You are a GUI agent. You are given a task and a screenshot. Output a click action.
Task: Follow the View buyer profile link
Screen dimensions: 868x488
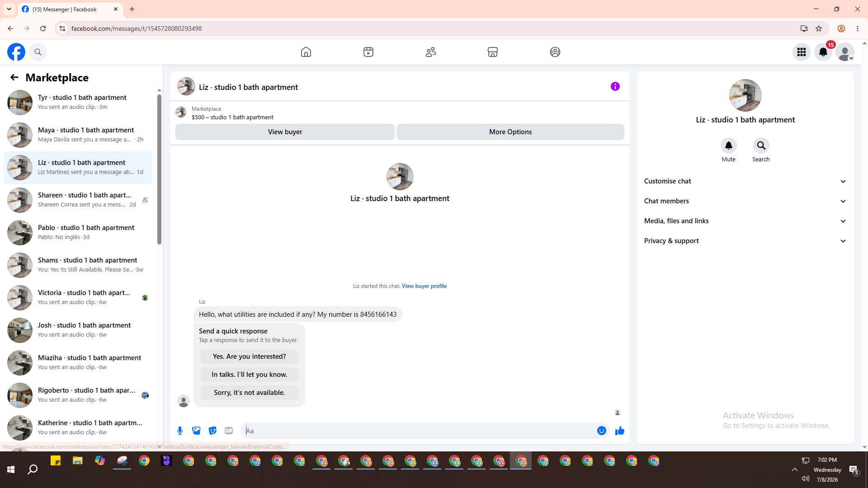[x=424, y=286]
